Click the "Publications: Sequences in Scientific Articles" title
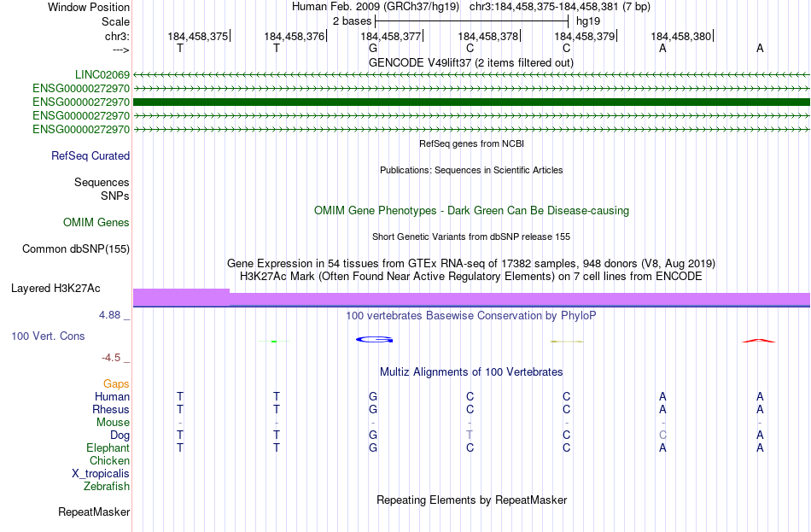 [x=471, y=170]
